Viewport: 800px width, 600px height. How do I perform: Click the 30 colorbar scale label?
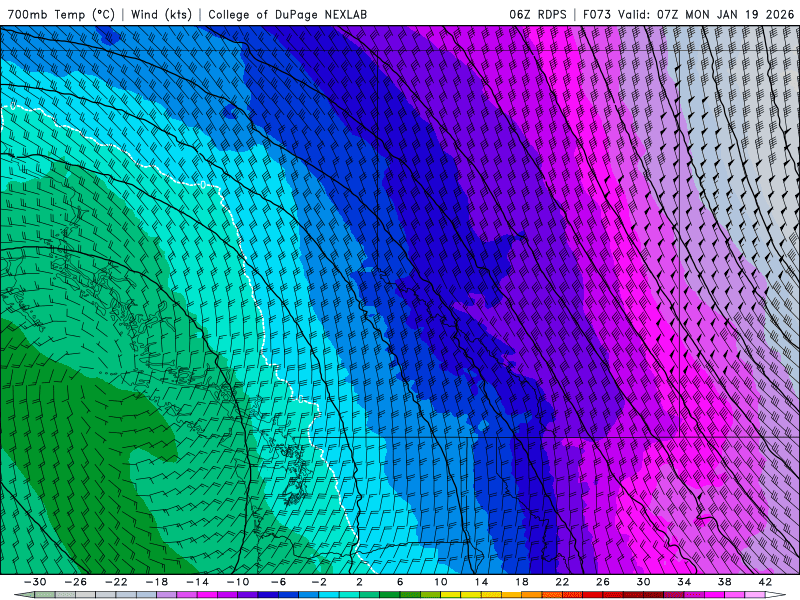pos(643,582)
